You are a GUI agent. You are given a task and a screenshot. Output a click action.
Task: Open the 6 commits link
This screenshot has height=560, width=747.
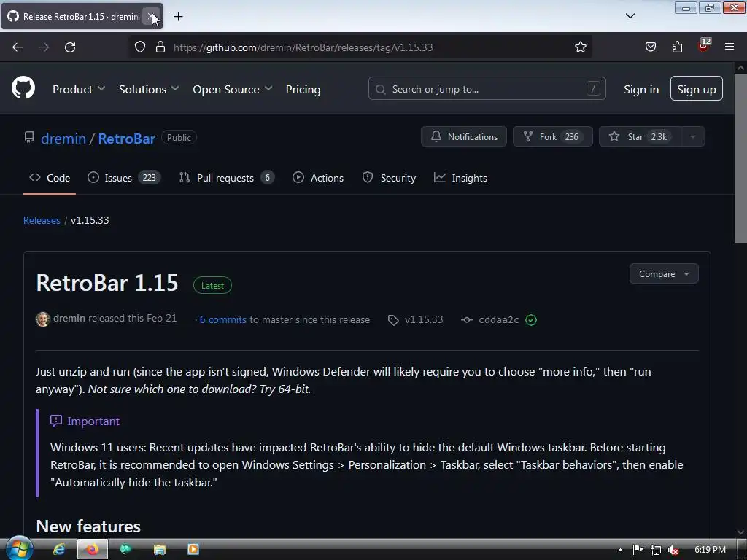(x=223, y=319)
